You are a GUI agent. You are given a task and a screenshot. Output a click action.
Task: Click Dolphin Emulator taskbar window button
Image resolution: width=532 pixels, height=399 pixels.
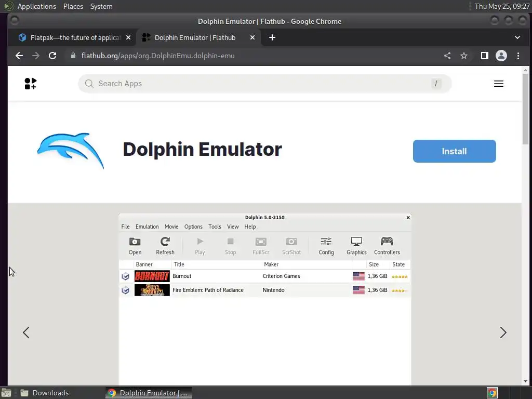[x=149, y=393]
